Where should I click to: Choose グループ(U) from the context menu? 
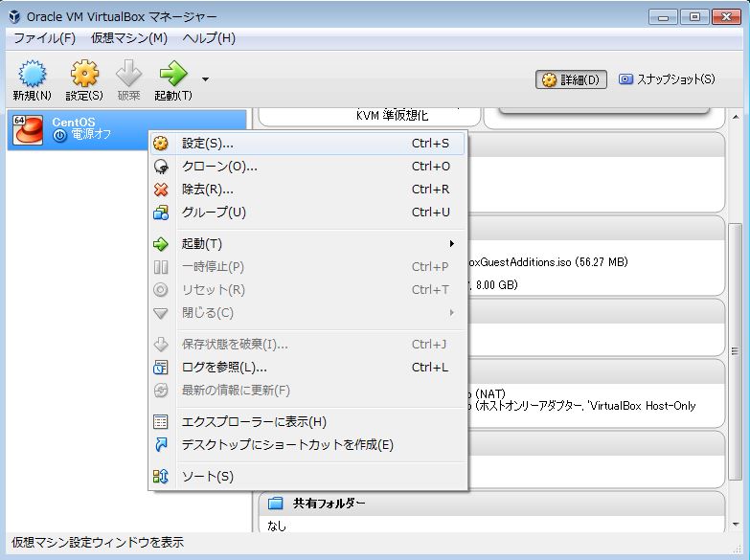point(307,213)
